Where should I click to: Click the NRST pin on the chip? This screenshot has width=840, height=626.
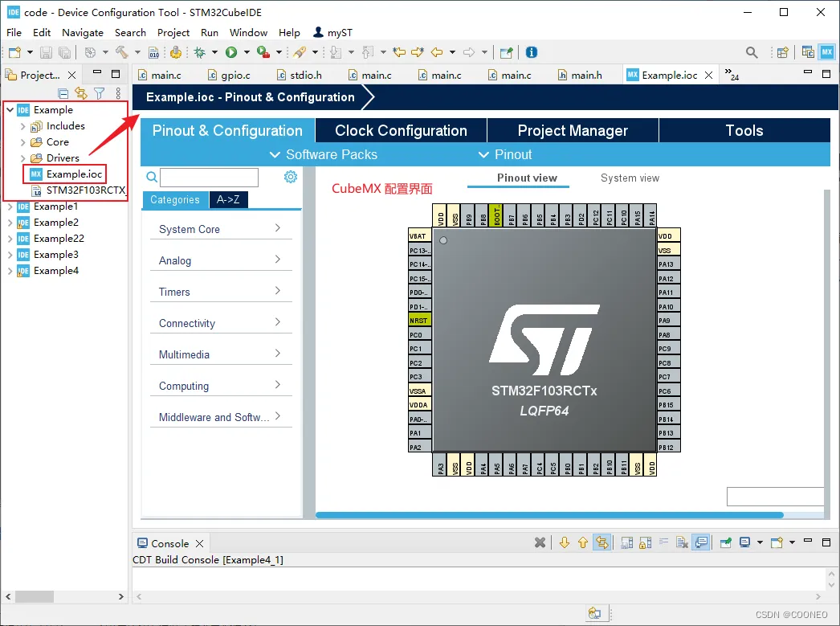pos(419,321)
